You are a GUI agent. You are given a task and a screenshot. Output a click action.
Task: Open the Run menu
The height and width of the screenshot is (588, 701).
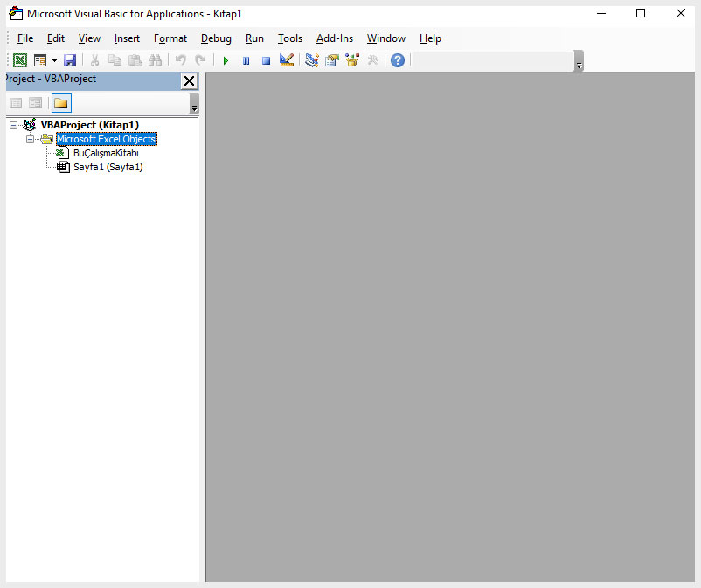254,38
